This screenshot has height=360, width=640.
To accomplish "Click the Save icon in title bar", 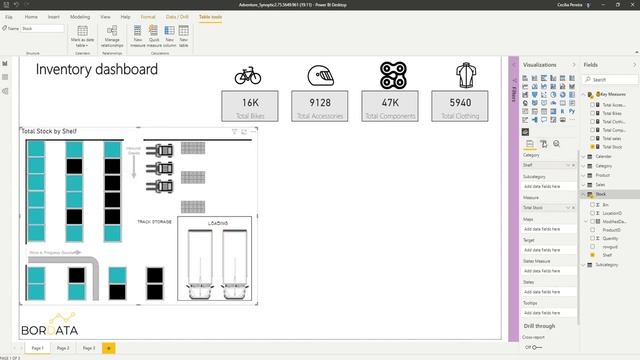I will [6, 4].
